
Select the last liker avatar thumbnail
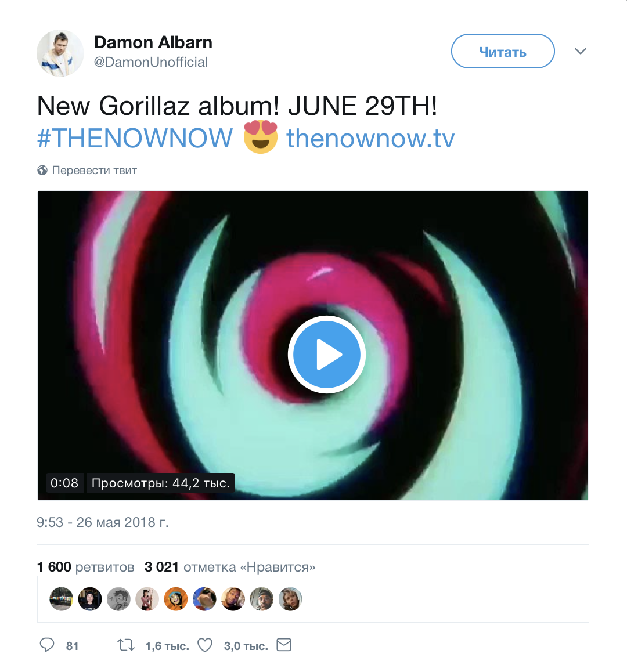click(290, 599)
